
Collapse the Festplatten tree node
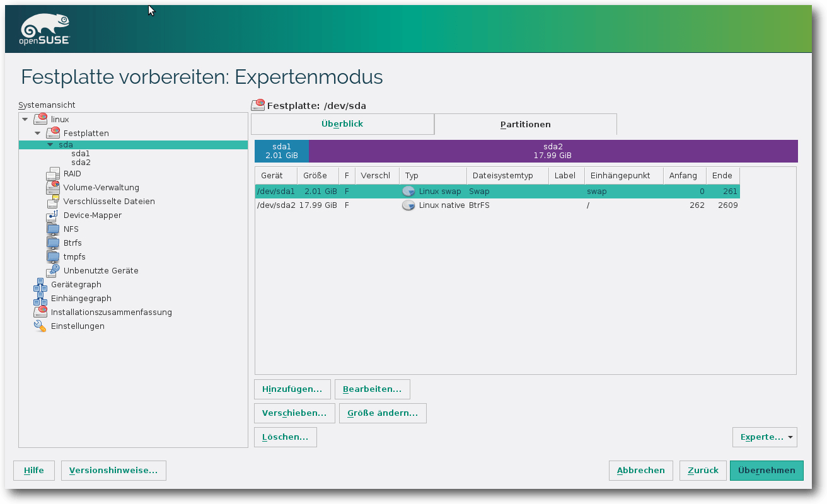click(37, 133)
